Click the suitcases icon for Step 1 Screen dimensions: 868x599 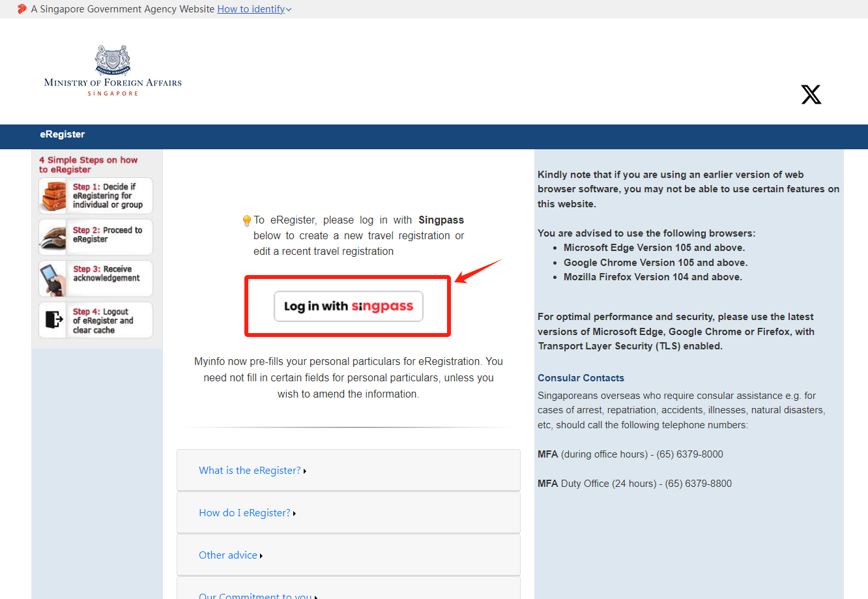[x=53, y=196]
